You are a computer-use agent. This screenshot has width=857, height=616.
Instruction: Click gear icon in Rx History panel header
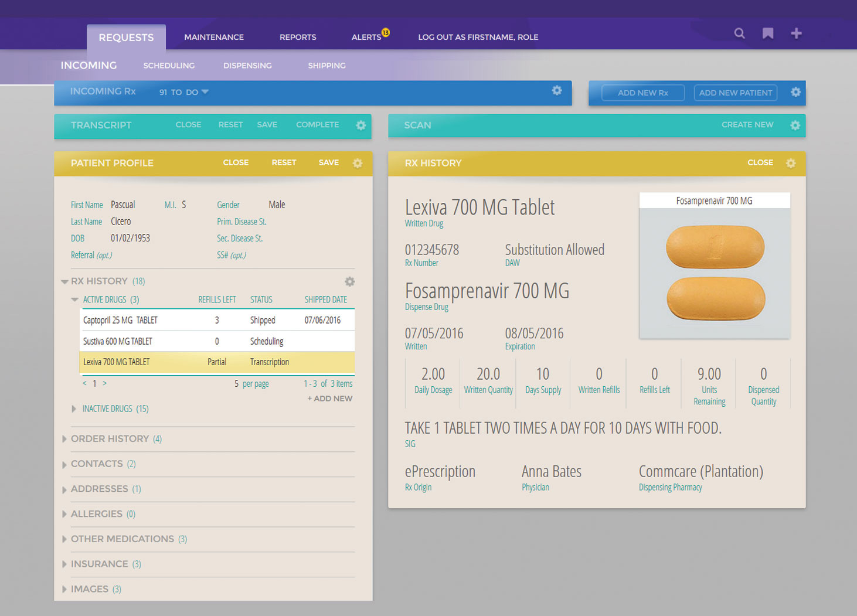[x=791, y=164]
